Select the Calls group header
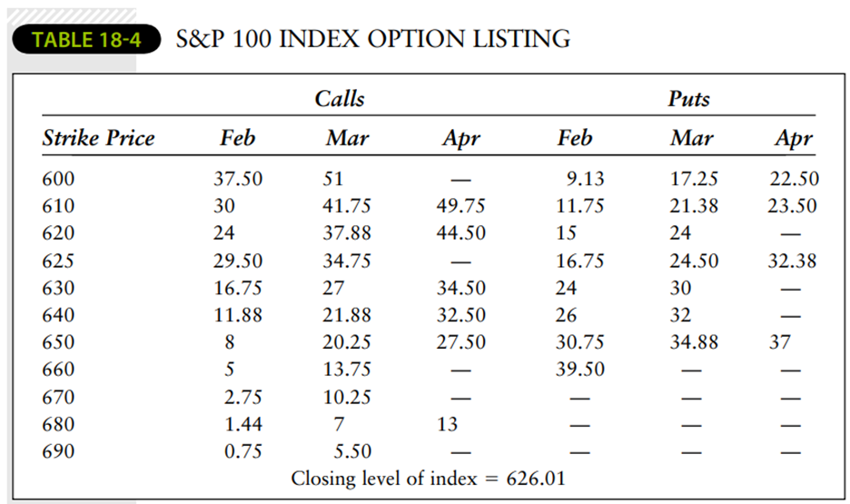The image size is (850, 504). click(x=340, y=98)
